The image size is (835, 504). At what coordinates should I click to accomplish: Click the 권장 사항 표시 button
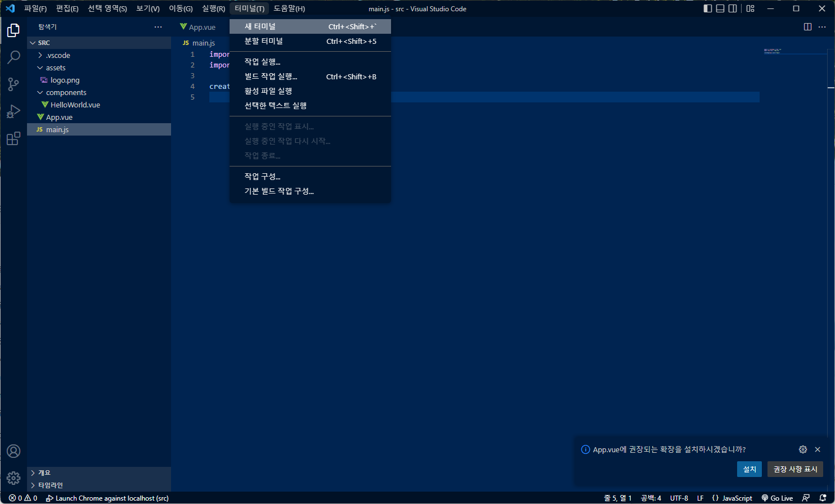pos(795,469)
